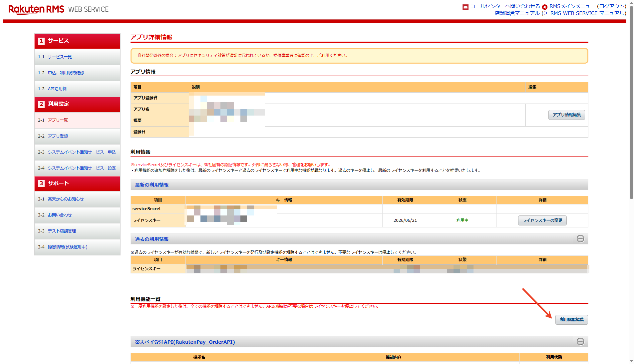Click the 概要 row label
This screenshot has height=364, width=634.
(x=138, y=121)
